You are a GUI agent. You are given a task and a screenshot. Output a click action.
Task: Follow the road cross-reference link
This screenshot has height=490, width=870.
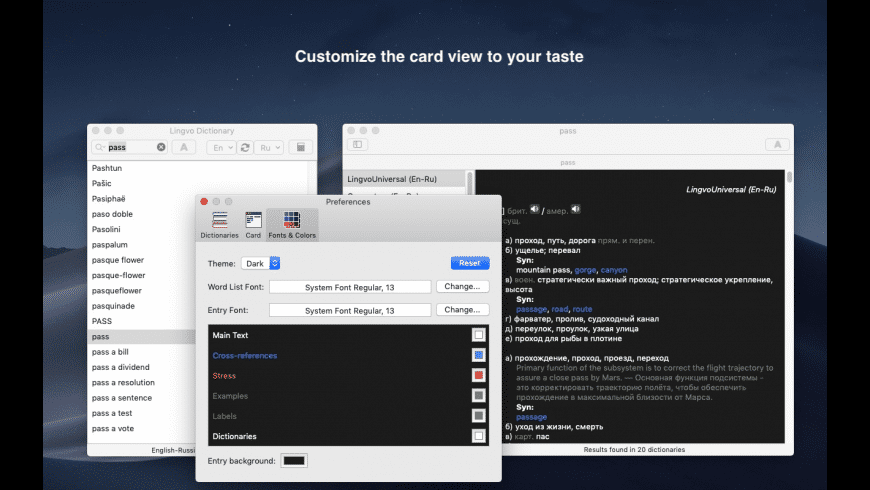tap(560, 309)
